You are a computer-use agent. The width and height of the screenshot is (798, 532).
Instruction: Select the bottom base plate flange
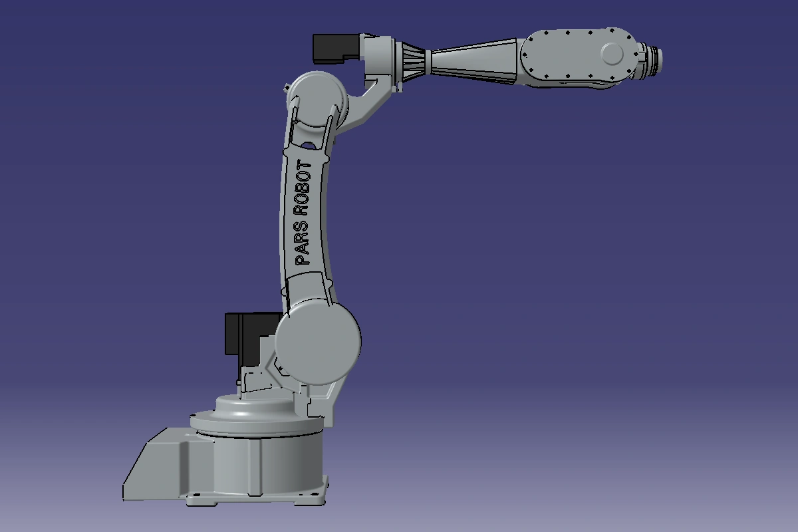(x=253, y=499)
